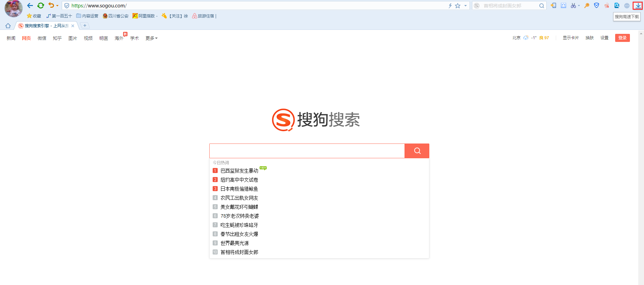Open the 海外 search category
This screenshot has height=285, width=644.
point(119,38)
